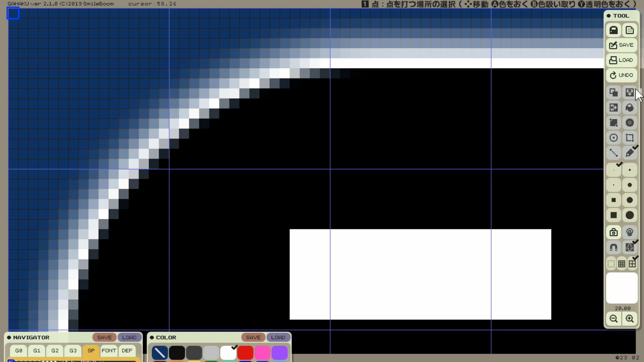Click the 20.00 zoom value
Screen dimensions: 644x362
point(623,308)
